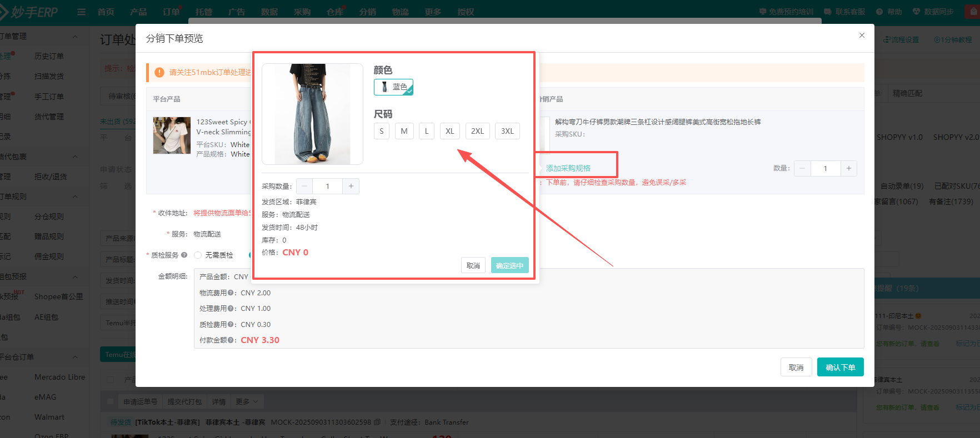This screenshot has height=438, width=980.
Task: Click 确定选中 to confirm the spec
Action: [509, 265]
